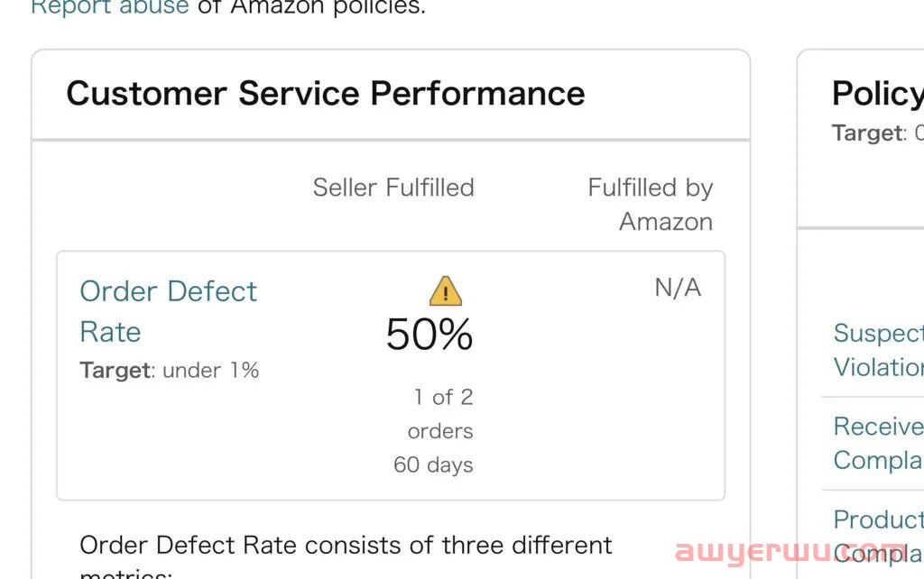The image size is (924, 579).
Task: Open the Suspected Violations link
Action: [879, 350]
